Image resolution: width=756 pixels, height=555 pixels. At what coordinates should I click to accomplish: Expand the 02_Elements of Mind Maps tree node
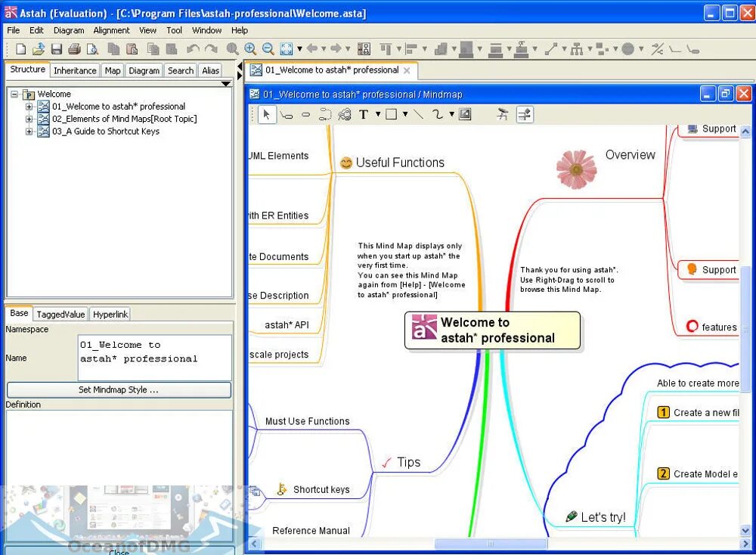point(29,119)
